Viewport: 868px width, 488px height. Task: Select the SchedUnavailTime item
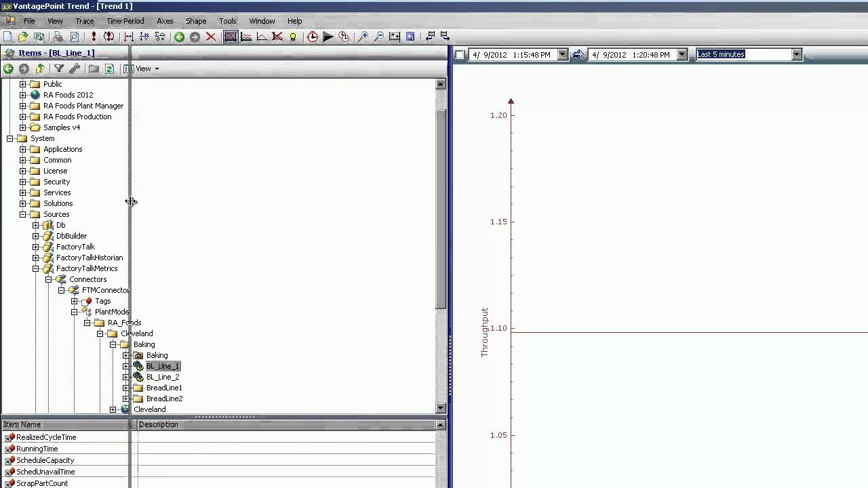pos(45,472)
